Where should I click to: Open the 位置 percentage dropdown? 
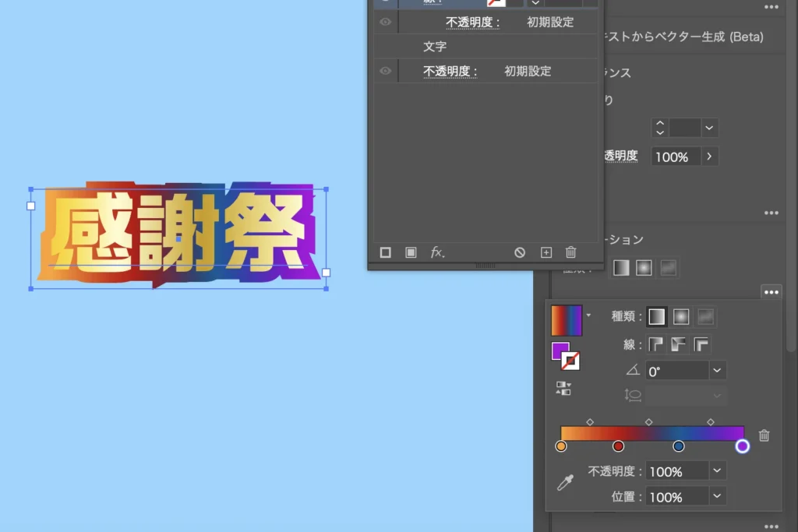click(718, 496)
